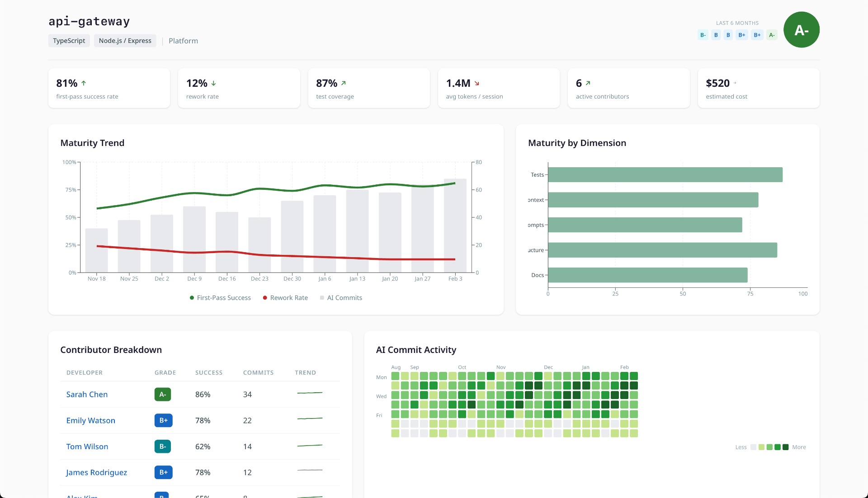Toggle the Rework Rate series in the legend
Viewport: 868px width, 498px height.
coord(285,297)
